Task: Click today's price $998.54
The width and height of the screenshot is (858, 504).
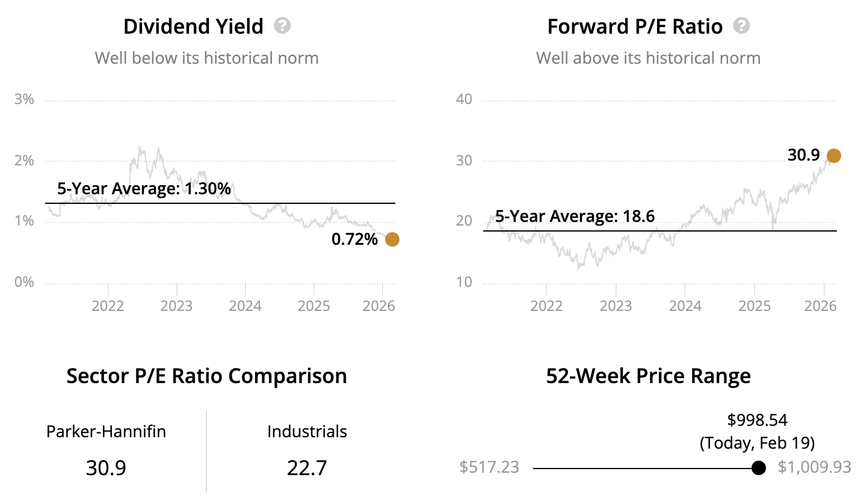Action: [757, 420]
